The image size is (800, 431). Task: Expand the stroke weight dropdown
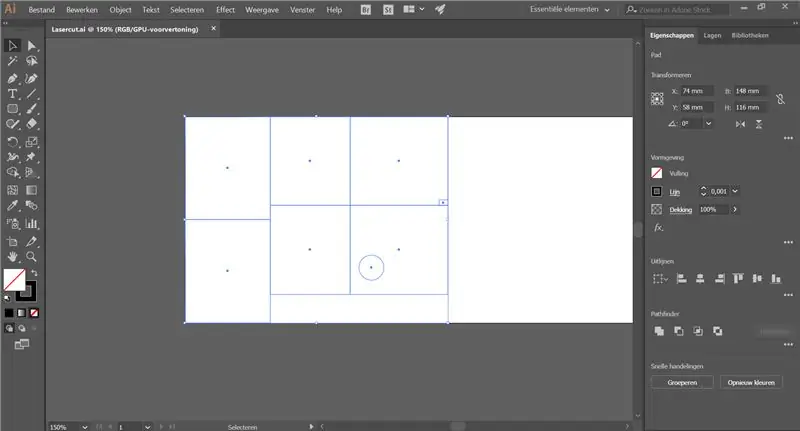click(x=735, y=191)
